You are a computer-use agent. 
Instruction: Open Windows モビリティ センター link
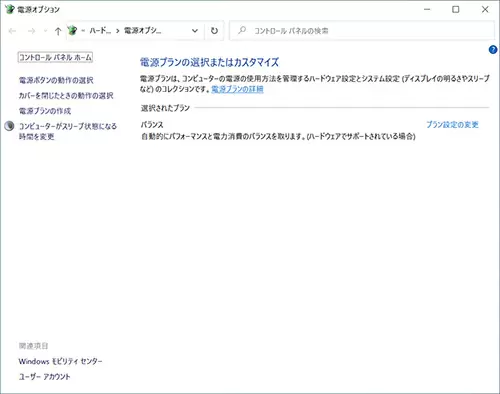(x=60, y=361)
